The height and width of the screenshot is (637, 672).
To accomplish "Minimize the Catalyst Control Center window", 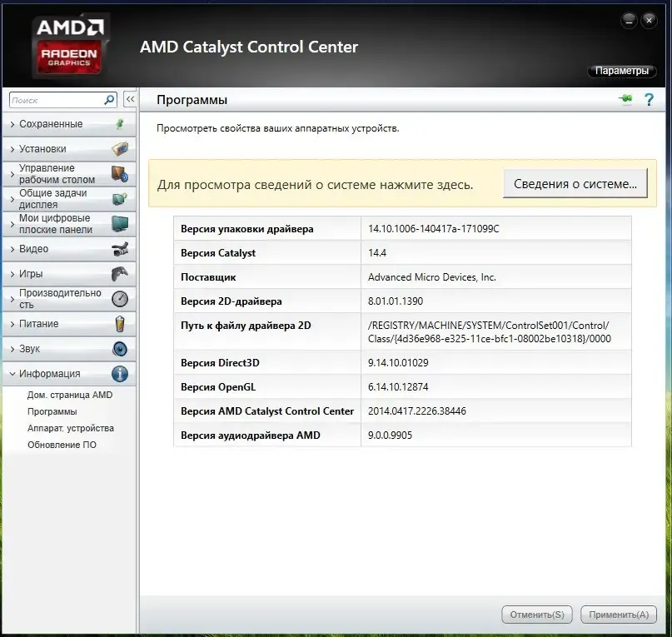I will pyautogui.click(x=629, y=20).
